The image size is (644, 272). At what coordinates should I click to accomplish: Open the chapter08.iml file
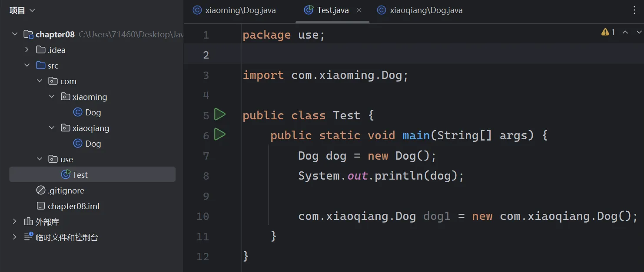(73, 206)
